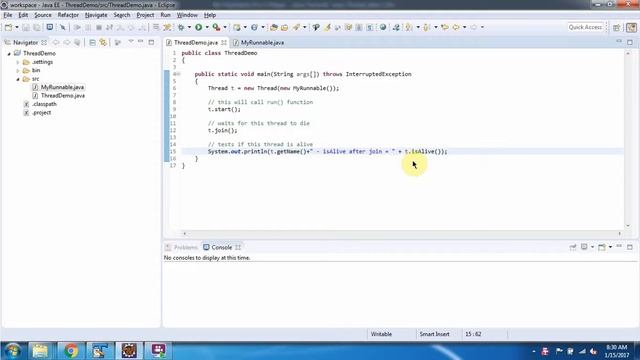640x360 pixels.
Task: Open the File menu
Action: [x=8, y=15]
